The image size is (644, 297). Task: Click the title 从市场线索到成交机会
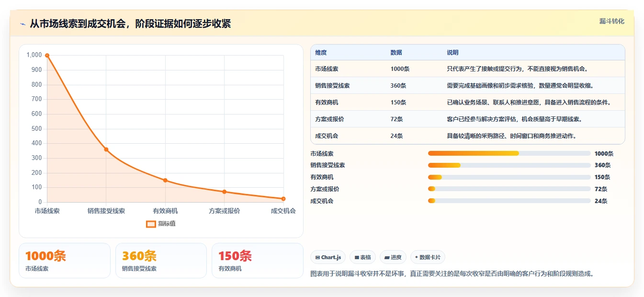[x=130, y=24]
